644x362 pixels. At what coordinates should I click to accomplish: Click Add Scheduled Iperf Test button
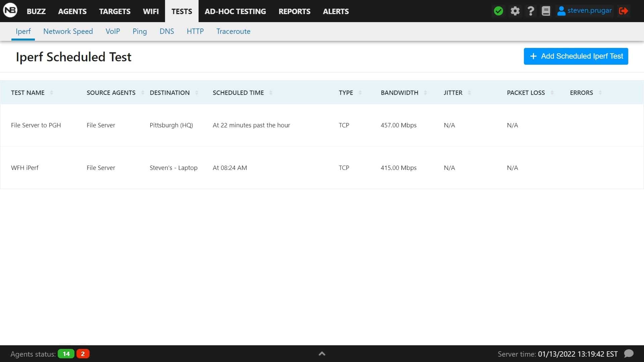click(576, 56)
